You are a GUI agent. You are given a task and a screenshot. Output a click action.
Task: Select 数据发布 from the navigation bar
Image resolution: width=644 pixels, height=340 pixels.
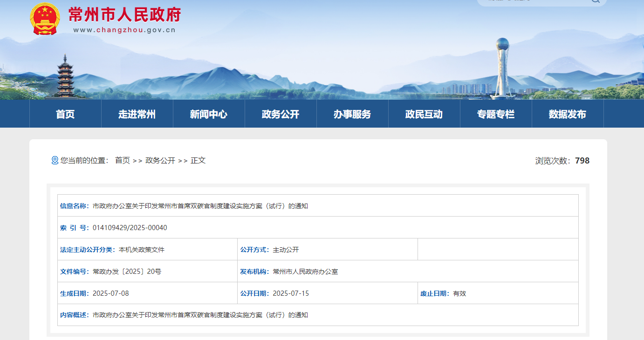[x=568, y=114]
